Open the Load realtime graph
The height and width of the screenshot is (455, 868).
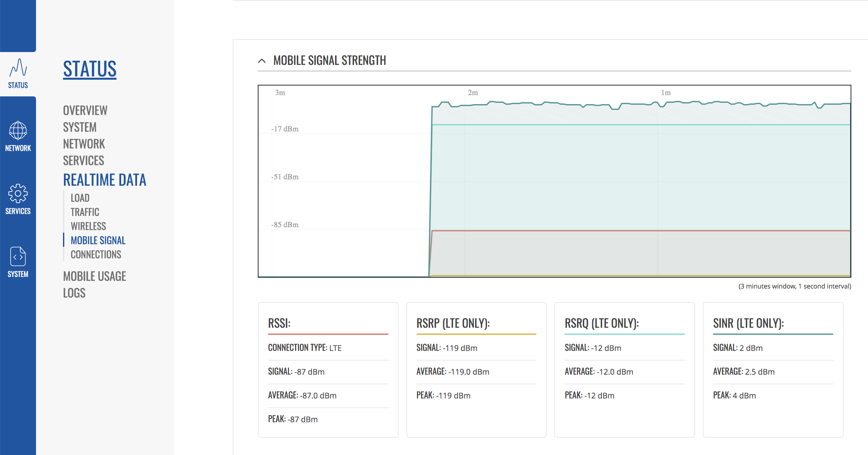(x=80, y=198)
